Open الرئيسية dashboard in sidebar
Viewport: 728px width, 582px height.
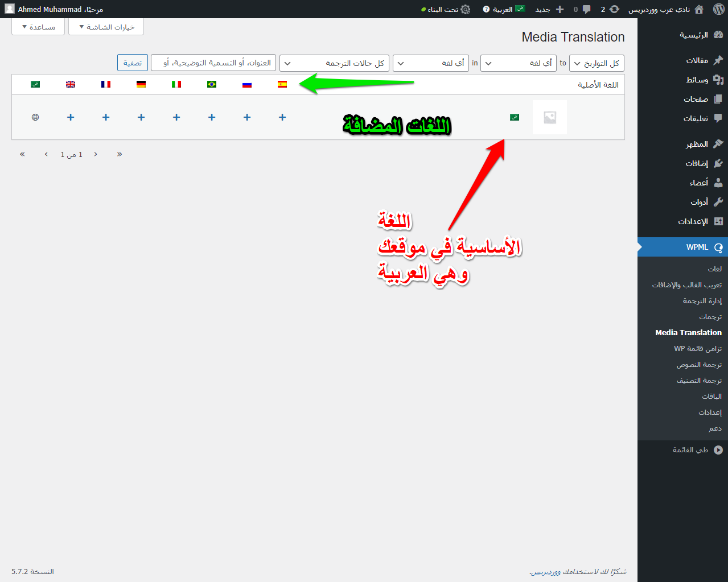(x=682, y=35)
